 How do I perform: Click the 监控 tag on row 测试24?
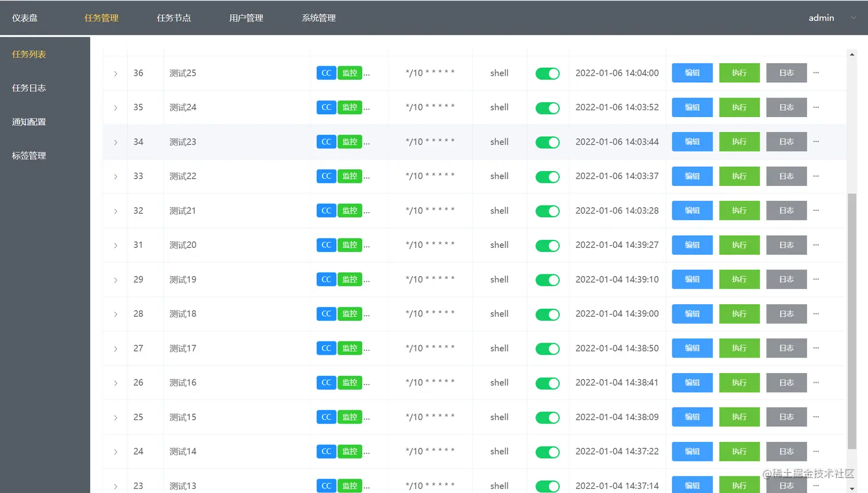[x=350, y=107]
